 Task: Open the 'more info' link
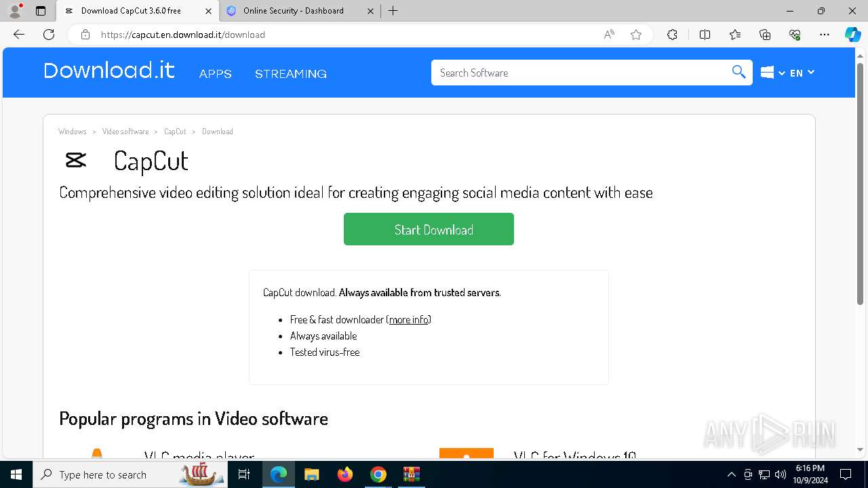tap(409, 319)
